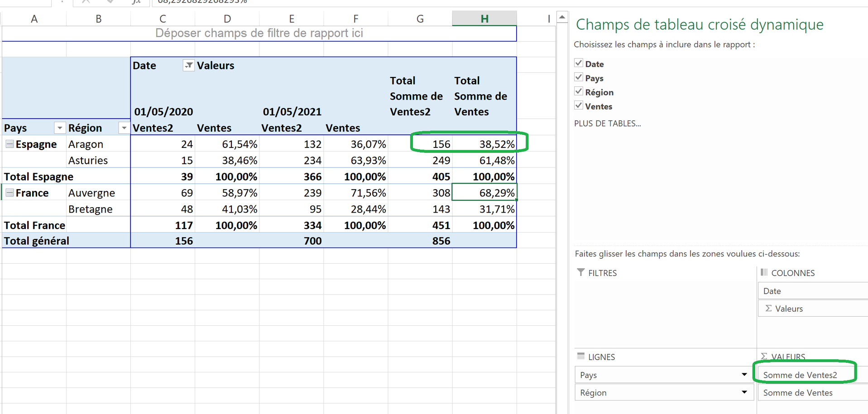868x414 pixels.
Task: Uncheck the Pays field checkbox
Action: tap(578, 77)
